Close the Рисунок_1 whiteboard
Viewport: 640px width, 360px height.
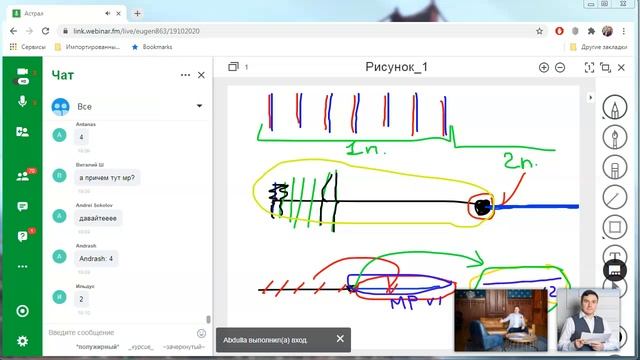coord(621,67)
